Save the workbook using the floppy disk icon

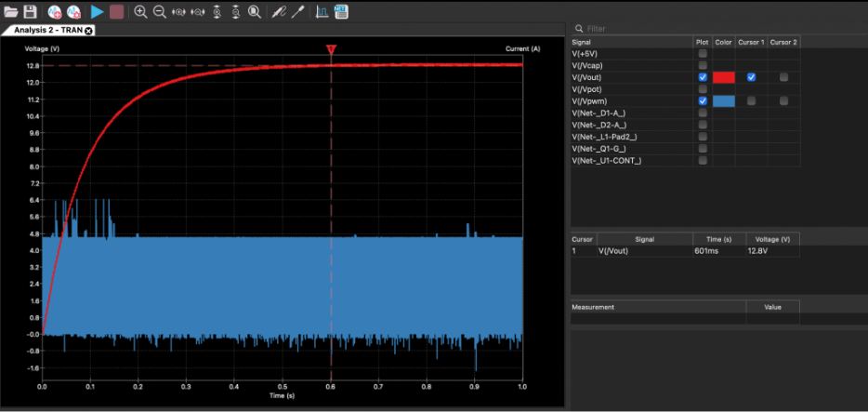[30, 12]
